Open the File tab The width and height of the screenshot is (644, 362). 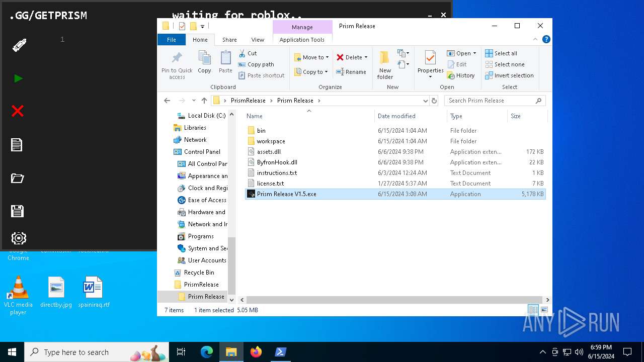point(172,40)
